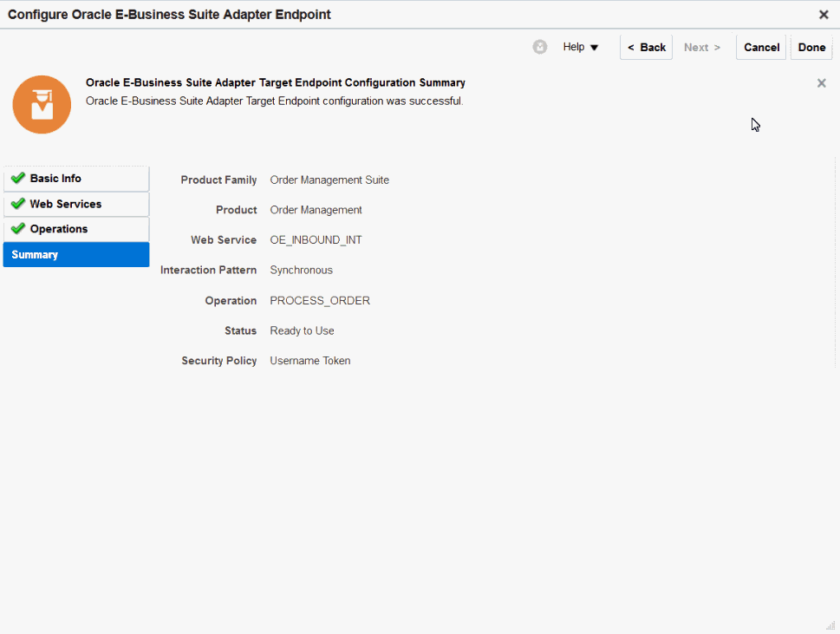Click the Product Family label
Viewport: 840px width, 634px height.
[218, 180]
